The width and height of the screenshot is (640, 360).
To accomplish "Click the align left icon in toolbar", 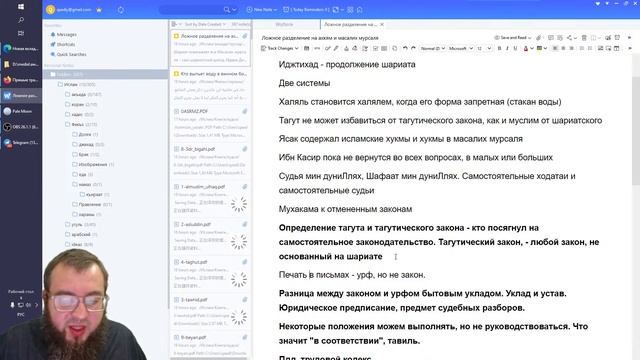I will (x=555, y=49).
